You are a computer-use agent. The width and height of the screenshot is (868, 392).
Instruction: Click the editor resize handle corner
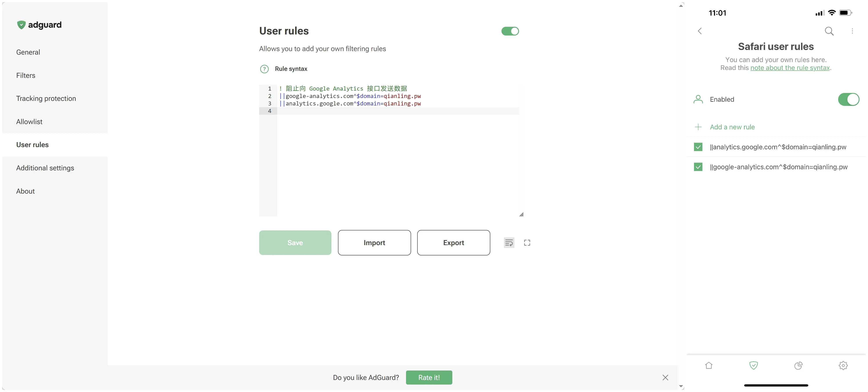521,214
